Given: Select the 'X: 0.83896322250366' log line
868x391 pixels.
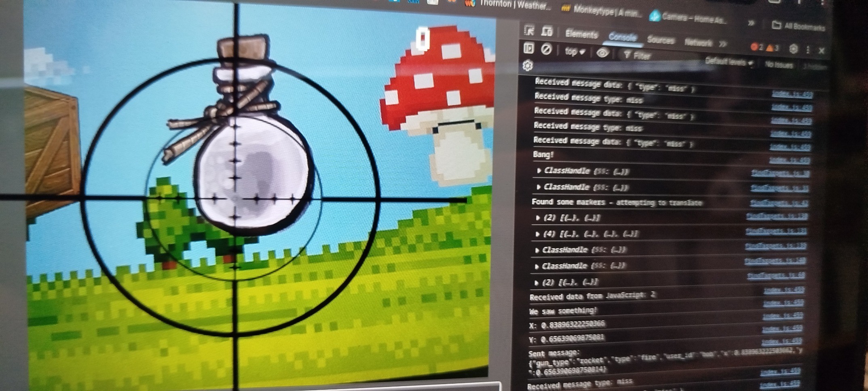Looking at the screenshot, I should [x=567, y=324].
